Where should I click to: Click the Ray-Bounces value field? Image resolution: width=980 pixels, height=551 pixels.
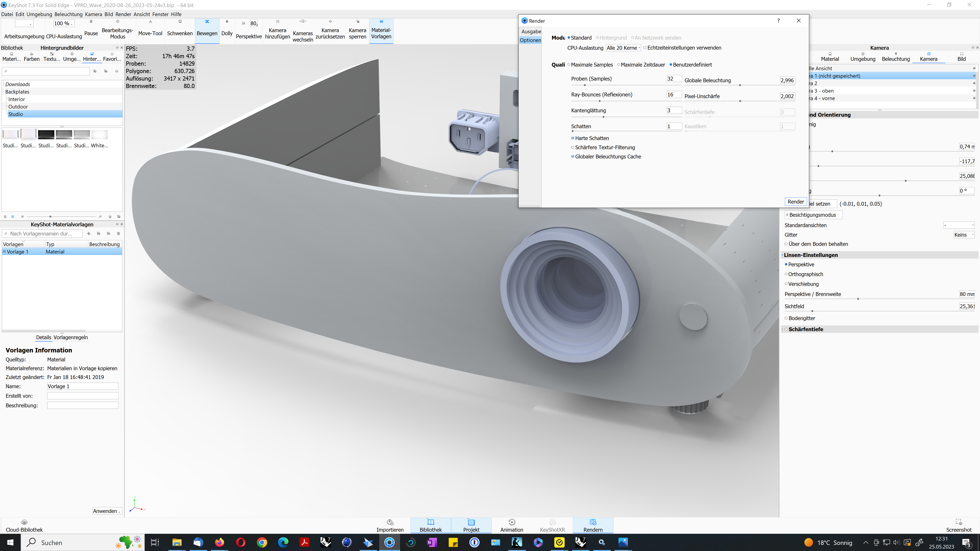tap(674, 95)
